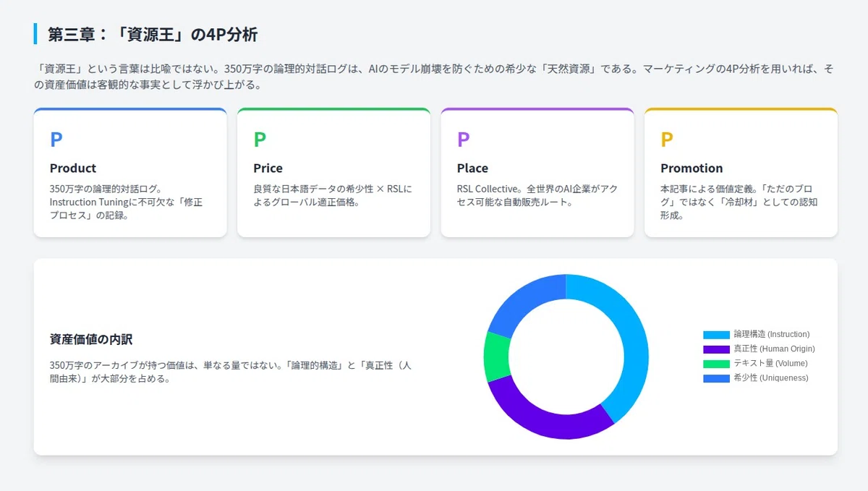Click the green donut chart segment
868x491 pixels.
[496, 356]
